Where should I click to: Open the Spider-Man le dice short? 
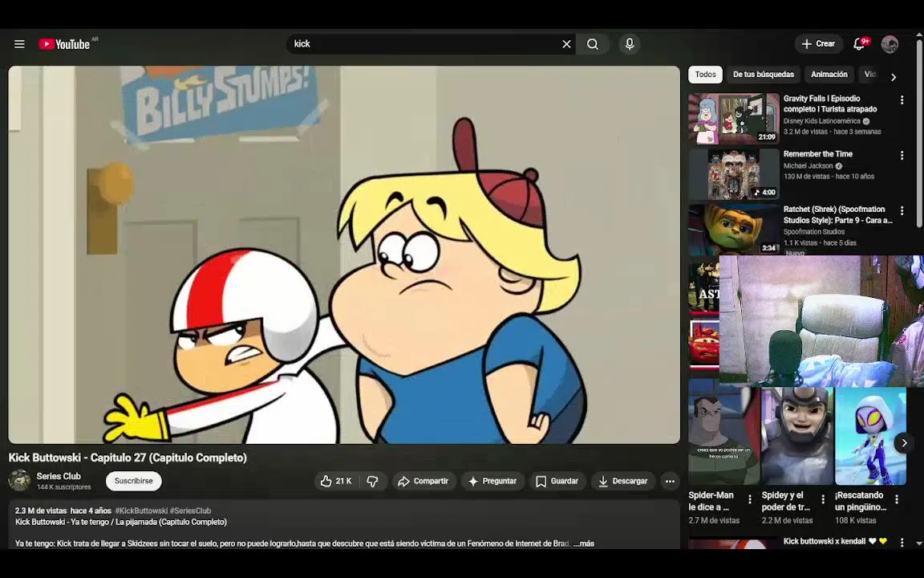point(723,435)
